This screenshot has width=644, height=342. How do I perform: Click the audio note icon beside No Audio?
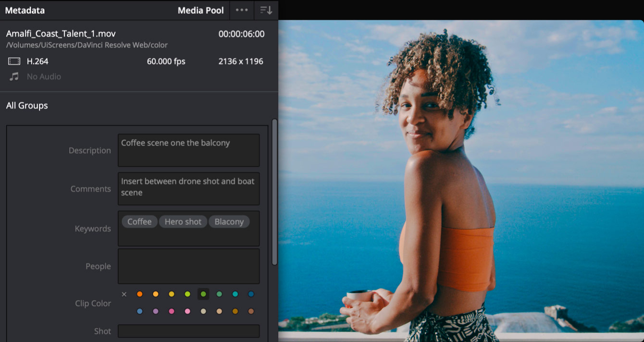pyautogui.click(x=13, y=76)
